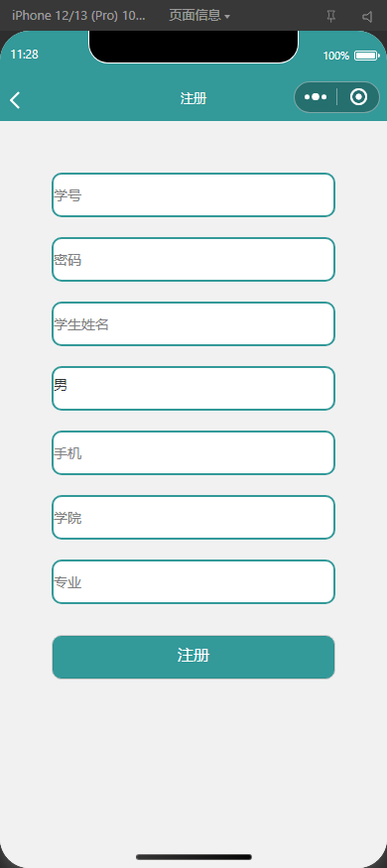Screen dimensions: 387x868
Task: Submit the form with 注册 button
Action: (193, 657)
